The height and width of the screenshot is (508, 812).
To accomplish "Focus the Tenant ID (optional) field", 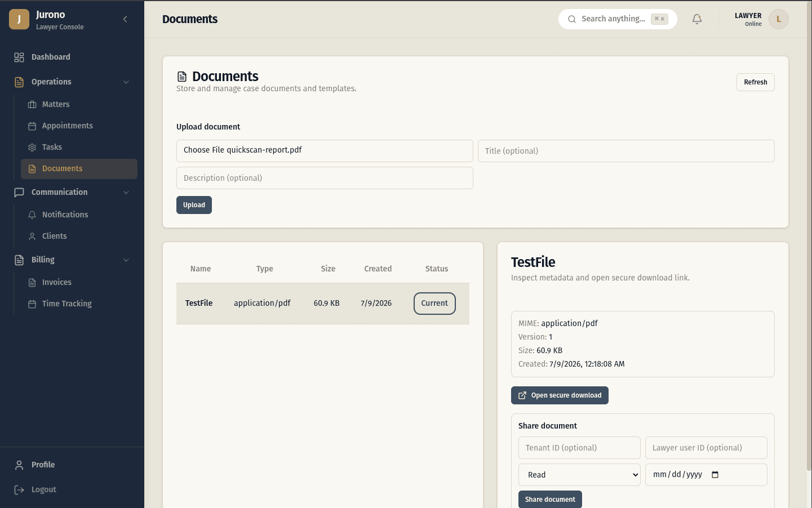I will pyautogui.click(x=579, y=448).
